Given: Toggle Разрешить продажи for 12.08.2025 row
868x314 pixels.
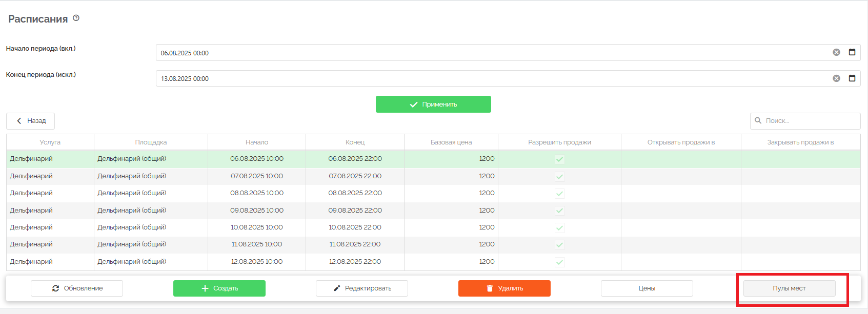Looking at the screenshot, I should click(x=559, y=262).
